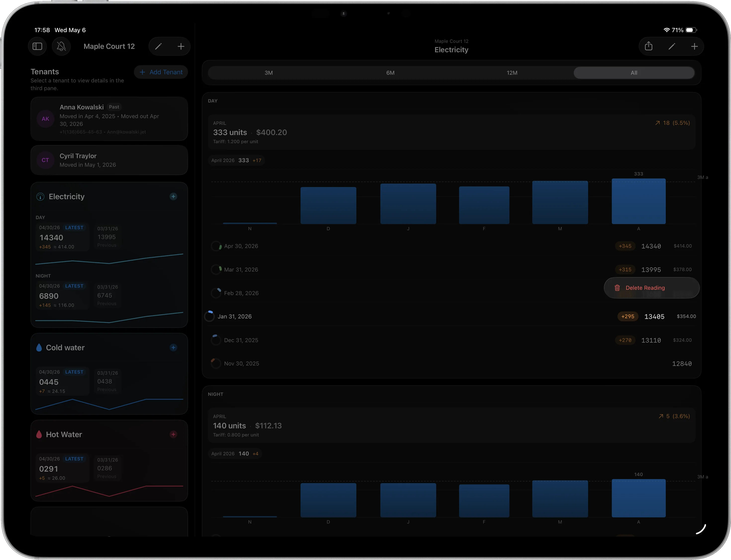Image resolution: width=731 pixels, height=560 pixels.
Task: Click the progress ring beside Jan 31, 2026
Action: (x=209, y=316)
